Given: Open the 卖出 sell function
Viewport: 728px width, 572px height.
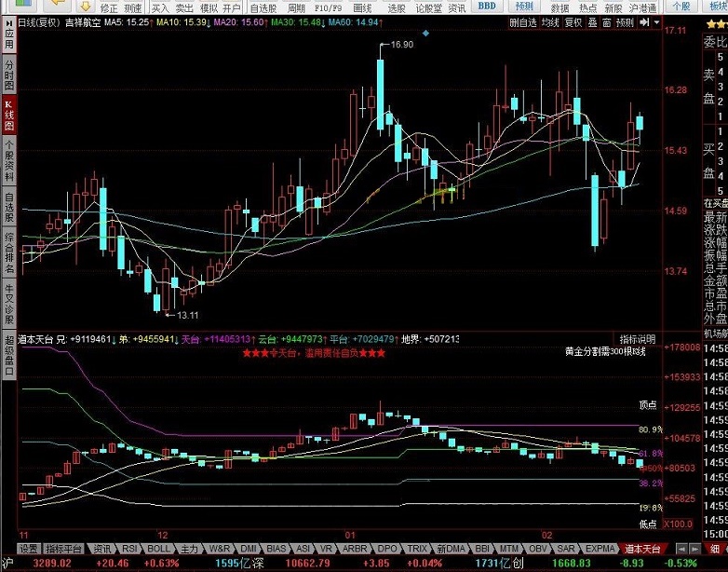Looking at the screenshot, I should pyautogui.click(x=184, y=7).
